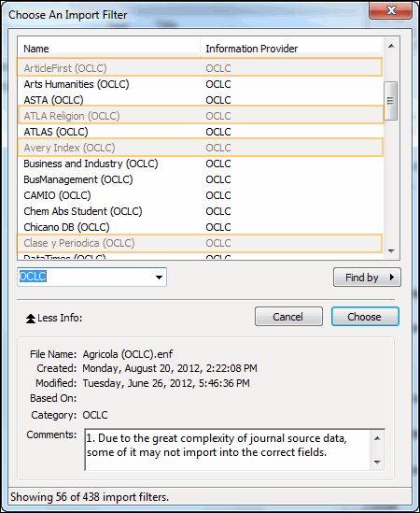Sort by Information Provider column header
This screenshot has width=420, height=513.
[290, 49]
